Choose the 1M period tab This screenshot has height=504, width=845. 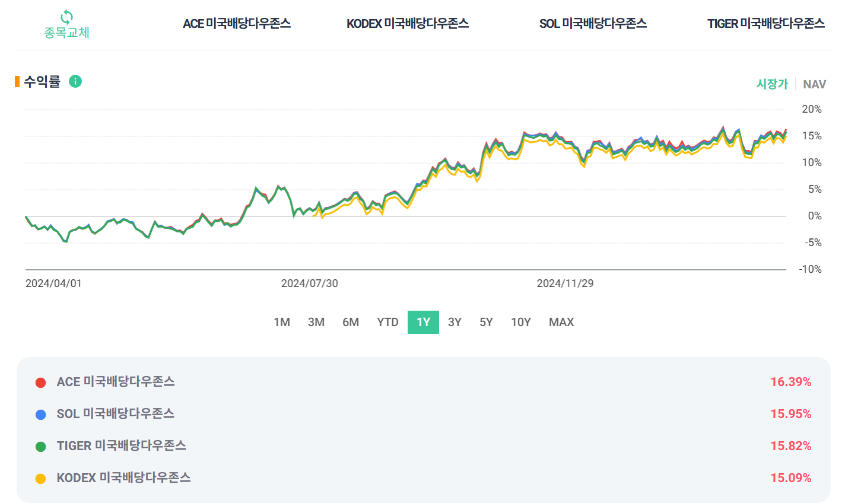pos(282,322)
